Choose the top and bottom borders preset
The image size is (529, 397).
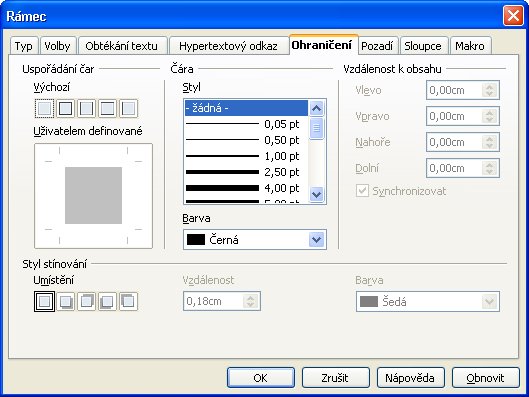click(x=107, y=109)
